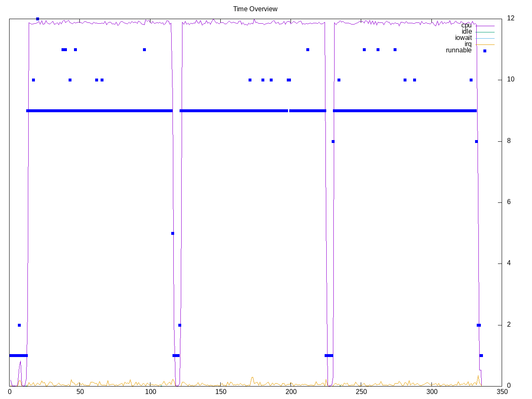The image size is (532, 399).
Task: Click the x-axis tick label "300"
Action: pyautogui.click(x=432, y=392)
